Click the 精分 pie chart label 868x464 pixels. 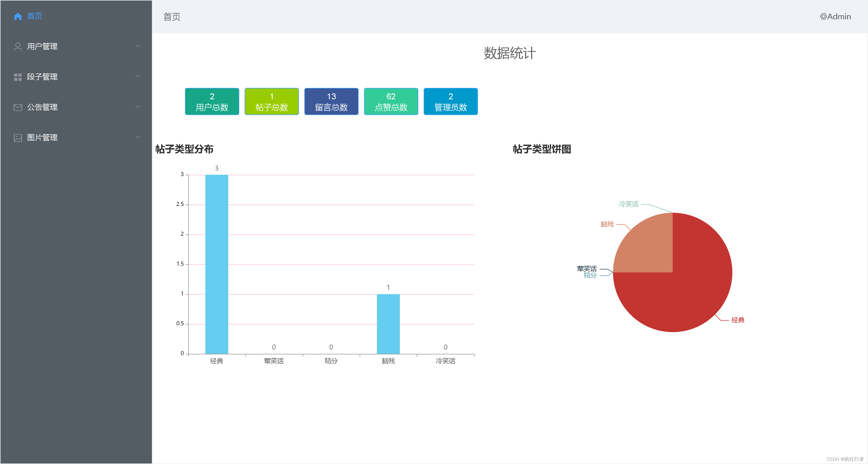point(590,275)
